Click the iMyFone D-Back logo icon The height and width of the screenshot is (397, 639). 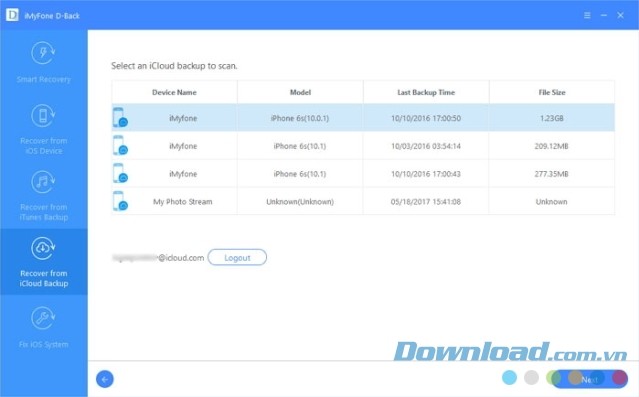click(12, 15)
